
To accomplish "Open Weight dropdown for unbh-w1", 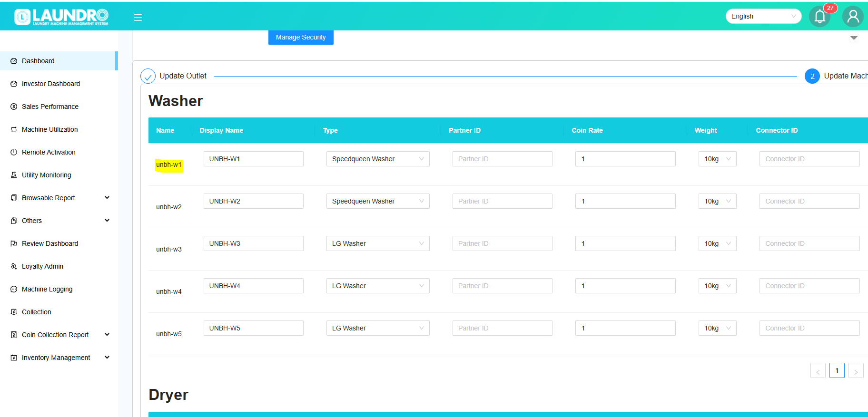I will 718,159.
